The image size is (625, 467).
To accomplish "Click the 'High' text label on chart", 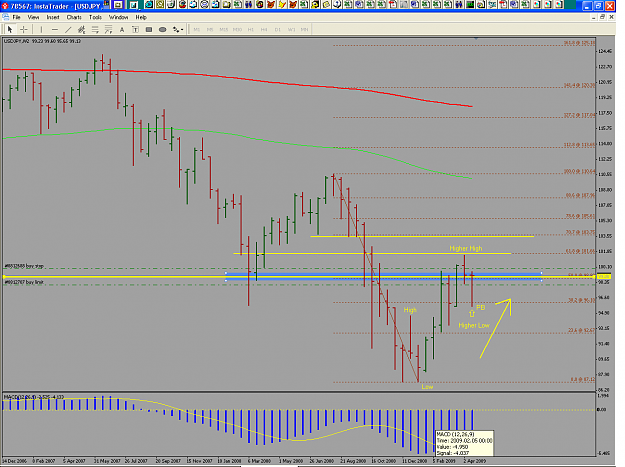I will (410, 310).
